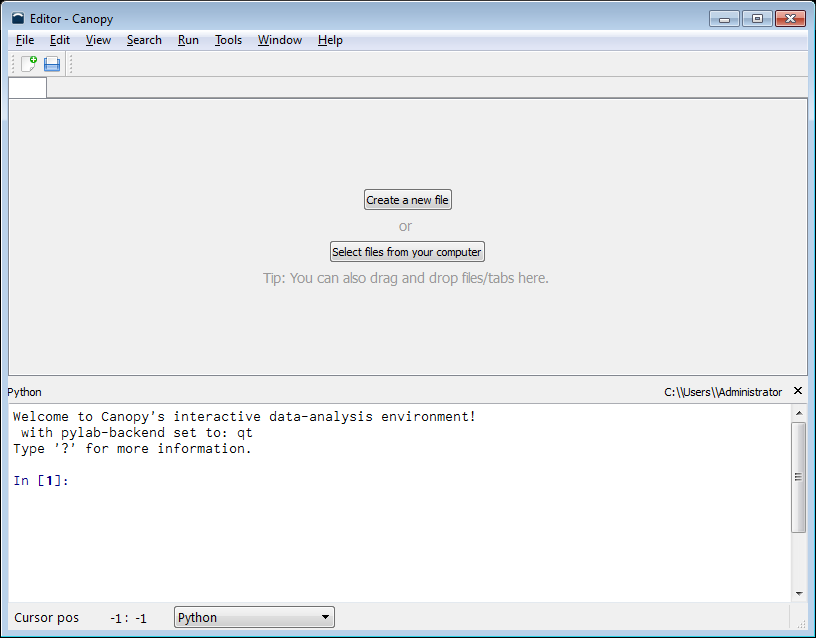
Task: Click the toolbar drag handle before New file
Action: [x=13, y=64]
